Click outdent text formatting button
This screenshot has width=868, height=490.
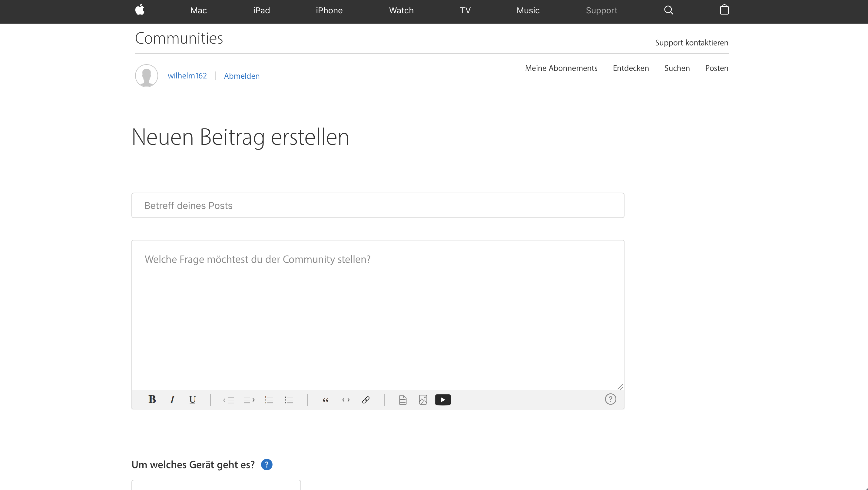[x=228, y=399]
